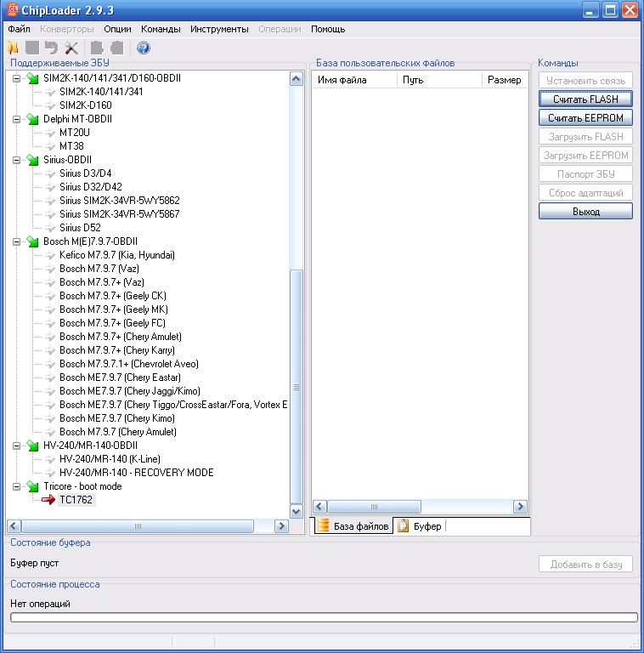Sort by Размер column header
The height and width of the screenshot is (653, 644).
pyautogui.click(x=505, y=80)
